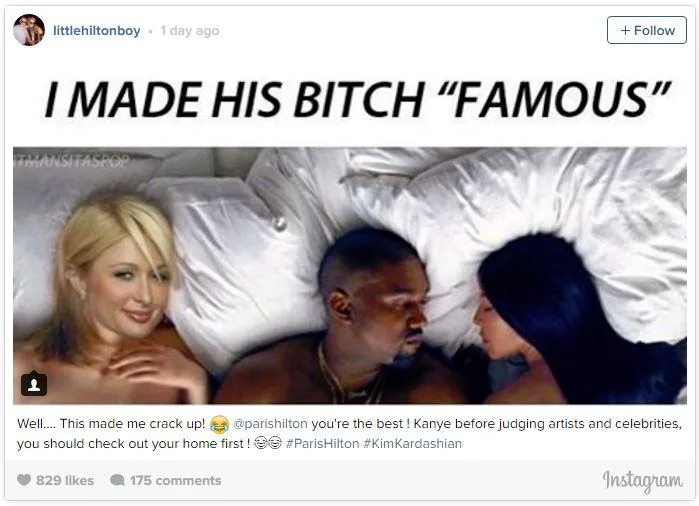Open the littlehiltonboy profile avatar

pos(29,30)
